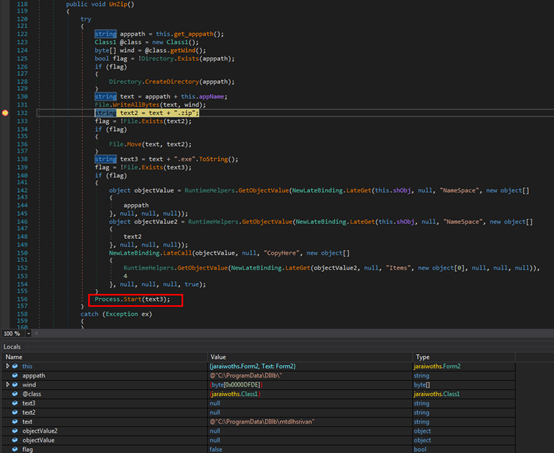
Task: Click @class value {jaraiwoths.Class1}
Action: click(x=235, y=394)
